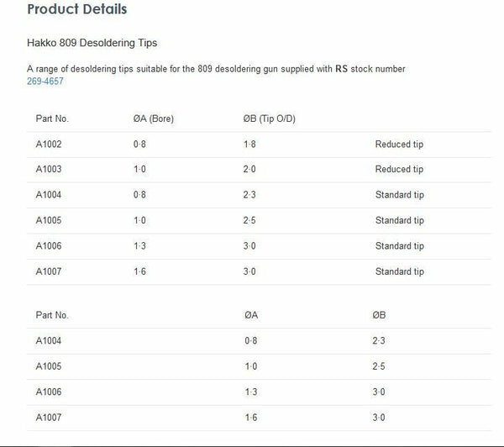The height and width of the screenshot is (447, 504).
Task: Click the Product Details heading
Action: pyautogui.click(x=77, y=10)
